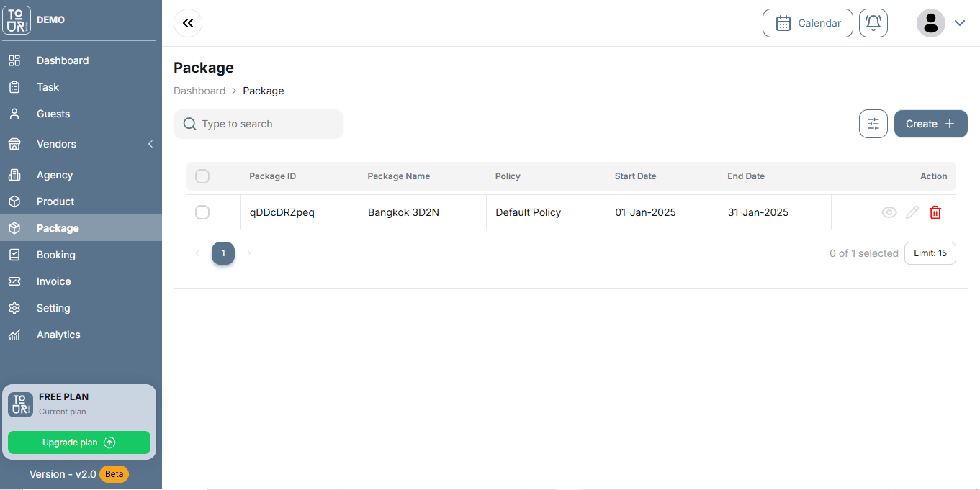Viewport: 980px width, 490px height.
Task: Click the Task clipboard icon
Action: pyautogui.click(x=14, y=87)
